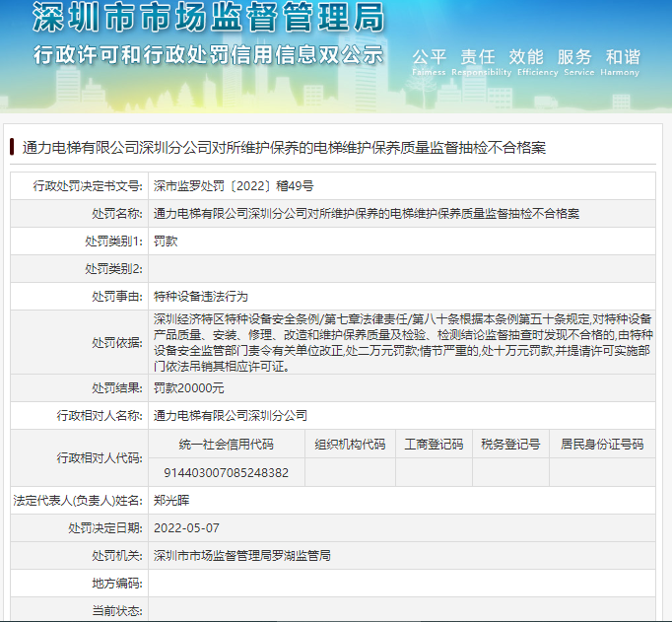Click the 罚款 value under 处罚类别1
The height and width of the screenshot is (622, 672).
(x=166, y=242)
